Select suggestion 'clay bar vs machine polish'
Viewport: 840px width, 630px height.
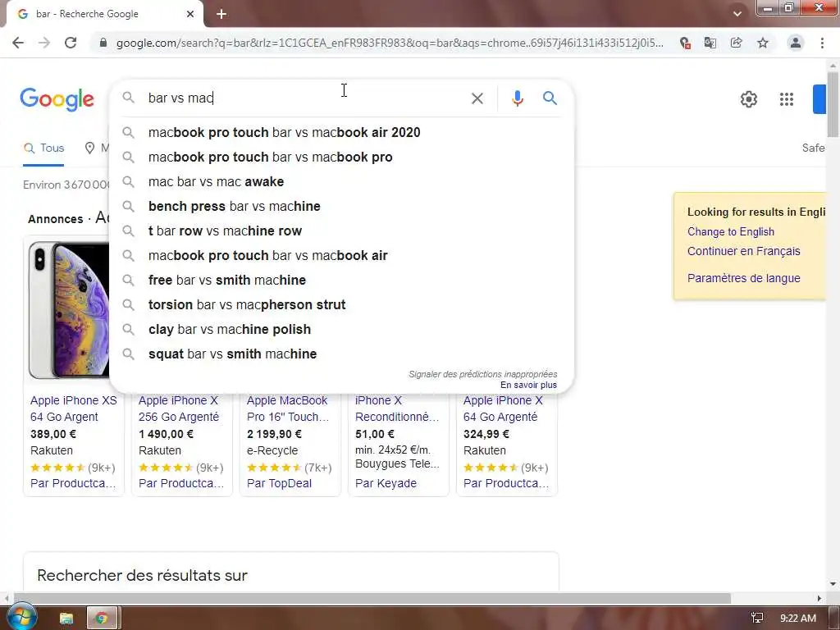341,330
